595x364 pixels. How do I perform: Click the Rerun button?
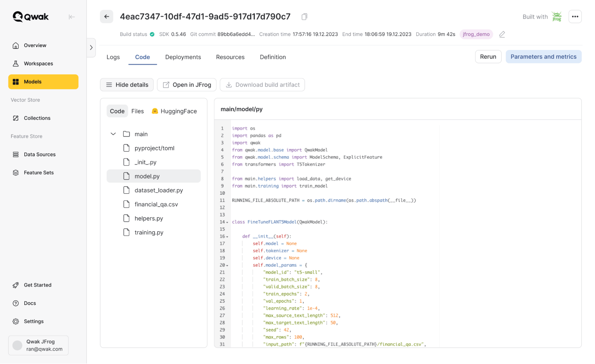click(488, 57)
